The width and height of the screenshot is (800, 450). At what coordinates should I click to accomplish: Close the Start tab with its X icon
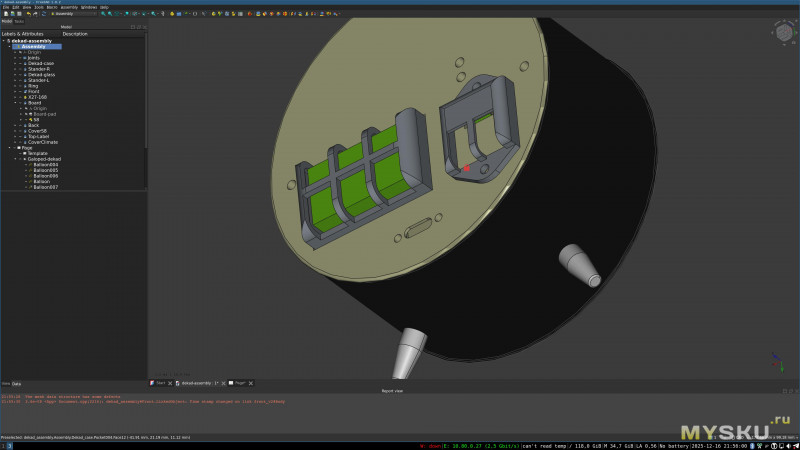pyautogui.click(x=170, y=383)
